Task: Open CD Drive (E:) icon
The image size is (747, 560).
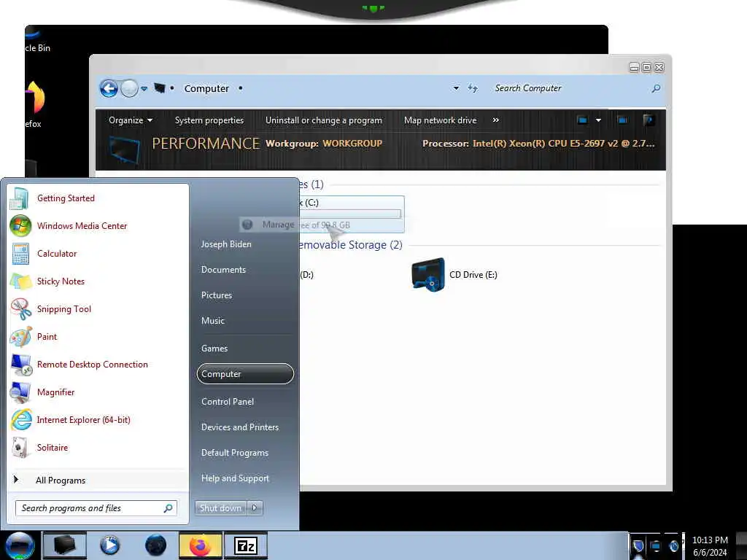Action: click(x=427, y=274)
